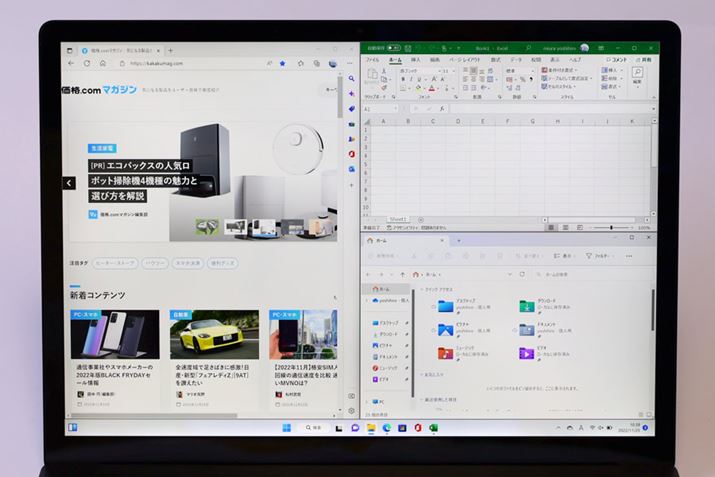Open Excel's ファイル (File) menu

click(372, 60)
